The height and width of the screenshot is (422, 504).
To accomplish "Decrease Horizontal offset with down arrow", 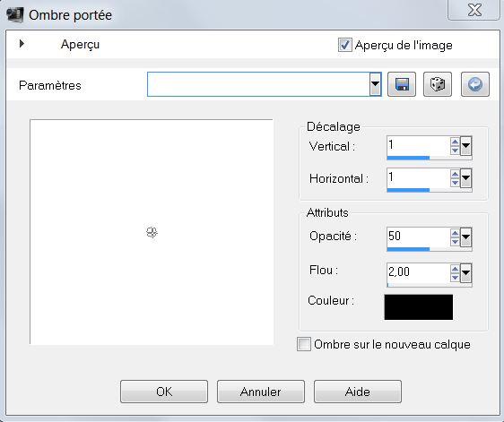I will point(455,183).
